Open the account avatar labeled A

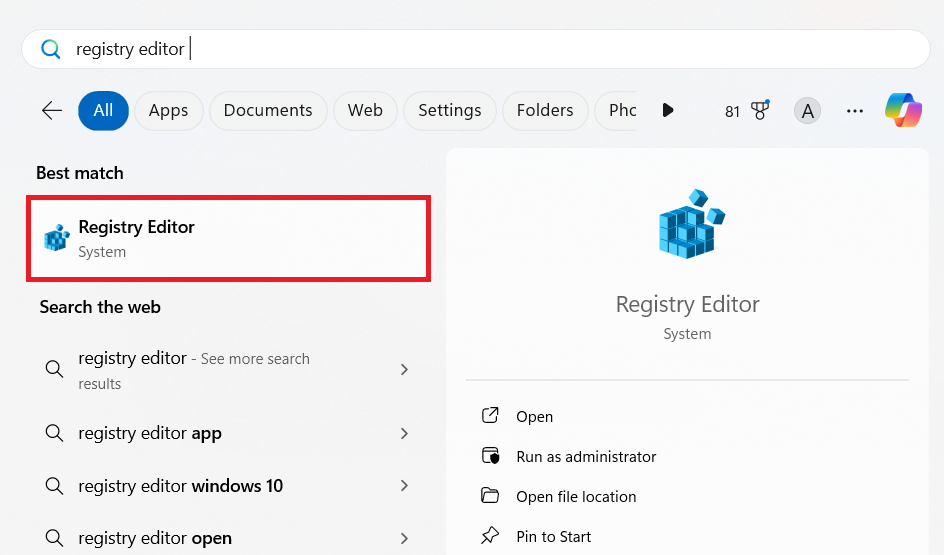pyautogui.click(x=807, y=111)
